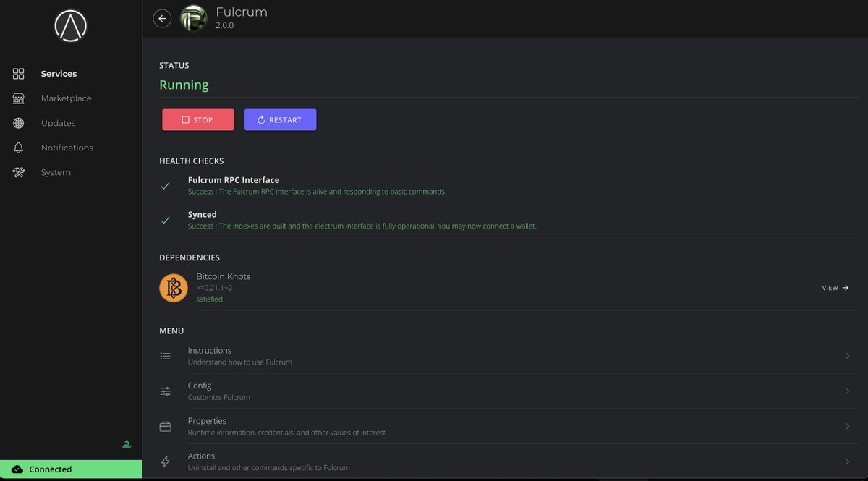Screen dimensions: 868x481
Task: Click the Config sliders icon
Action: click(x=166, y=391)
